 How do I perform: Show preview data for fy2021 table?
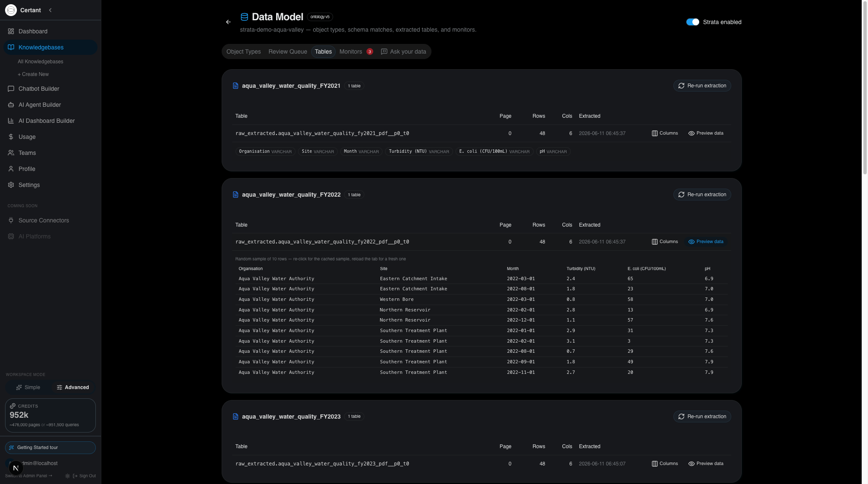706,133
